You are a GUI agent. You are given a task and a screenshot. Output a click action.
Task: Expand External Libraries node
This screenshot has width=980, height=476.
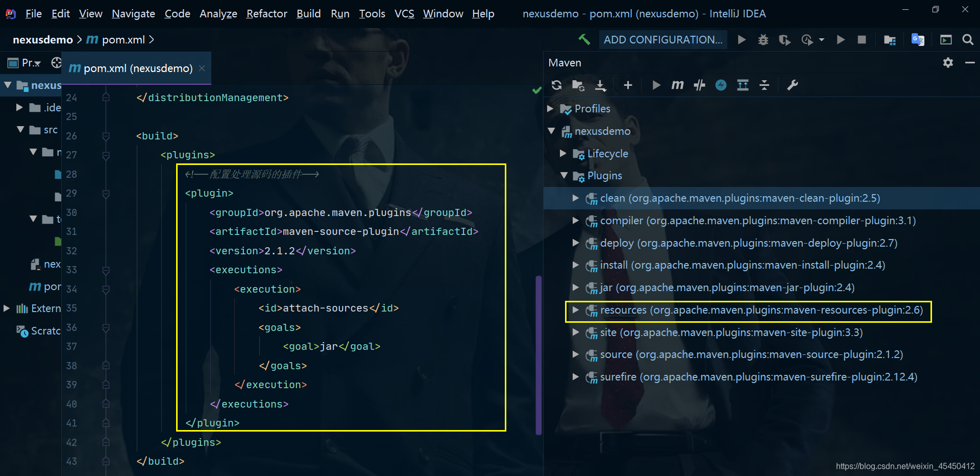(x=7, y=308)
